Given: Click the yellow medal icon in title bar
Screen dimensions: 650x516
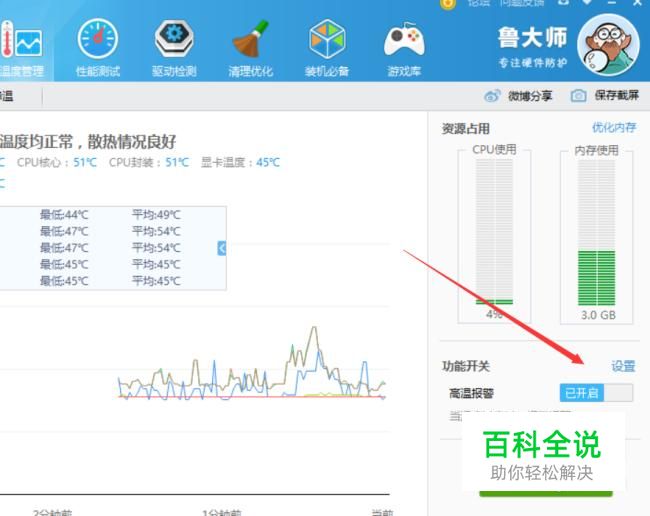Looking at the screenshot, I should click(x=448, y=4).
